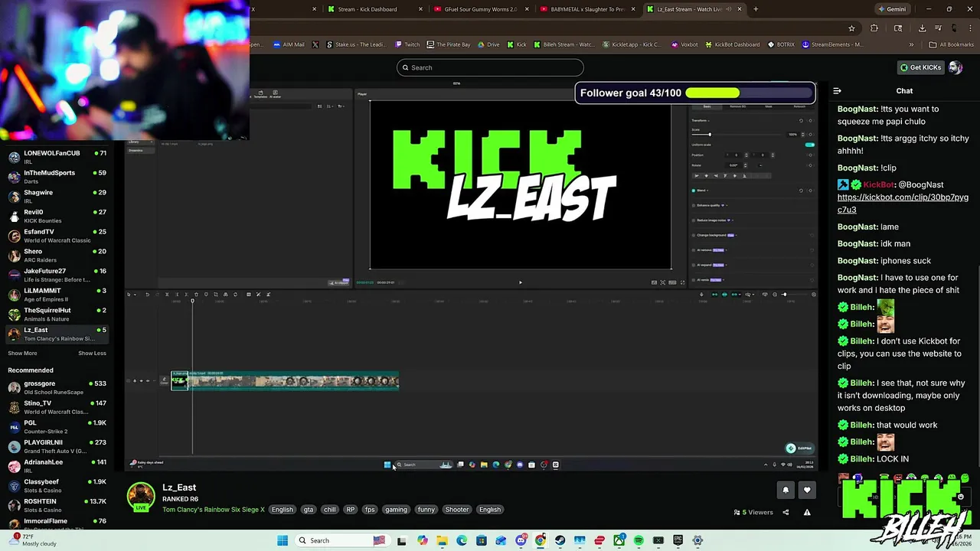Focus the Kick search field
The image size is (980, 551).
(490, 67)
